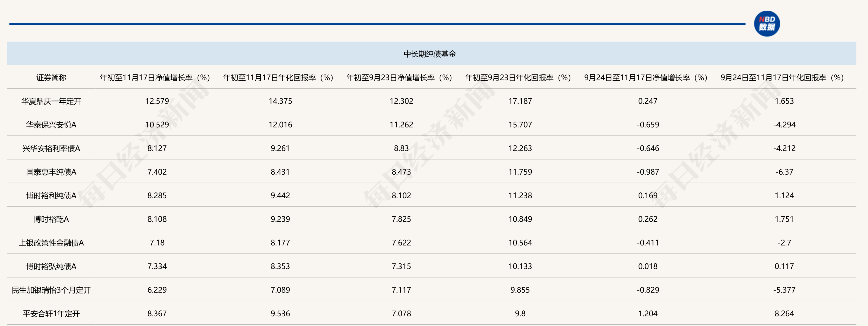
Task: Click the value 8.127 for 兴华安裕利率债A
Action: [157, 148]
